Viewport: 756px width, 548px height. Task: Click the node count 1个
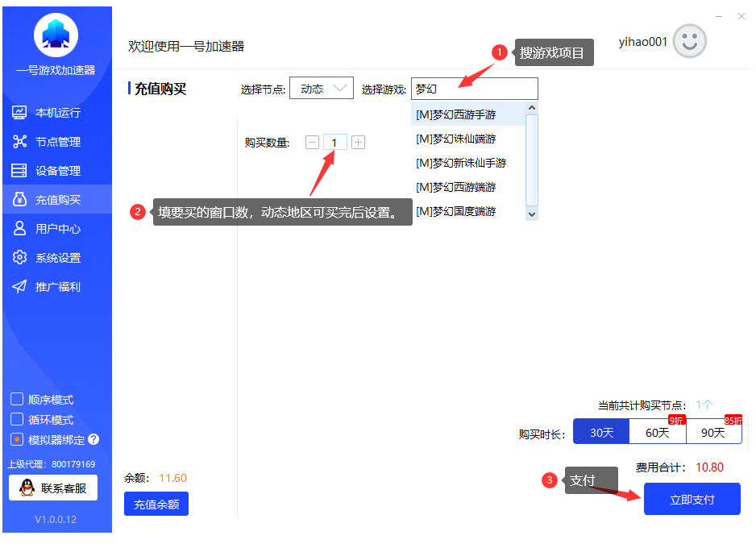(x=704, y=405)
